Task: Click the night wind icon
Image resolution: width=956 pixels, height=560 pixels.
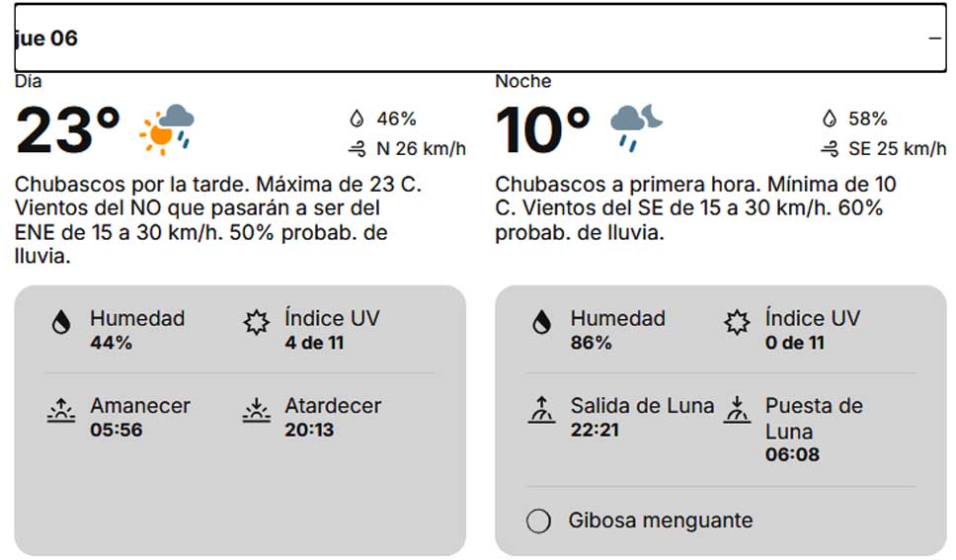Action: (829, 149)
